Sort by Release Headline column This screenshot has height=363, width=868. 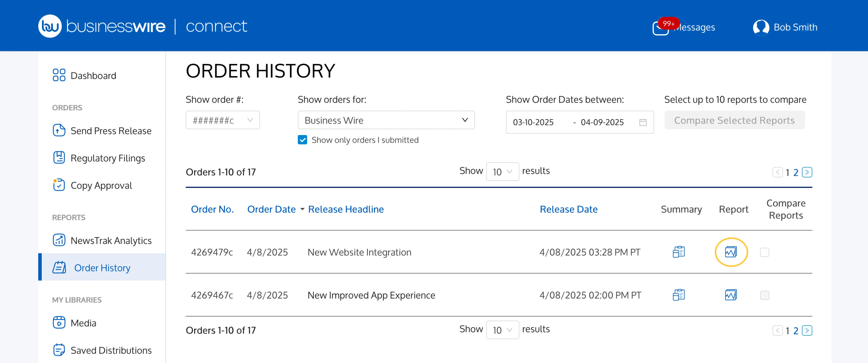click(346, 209)
